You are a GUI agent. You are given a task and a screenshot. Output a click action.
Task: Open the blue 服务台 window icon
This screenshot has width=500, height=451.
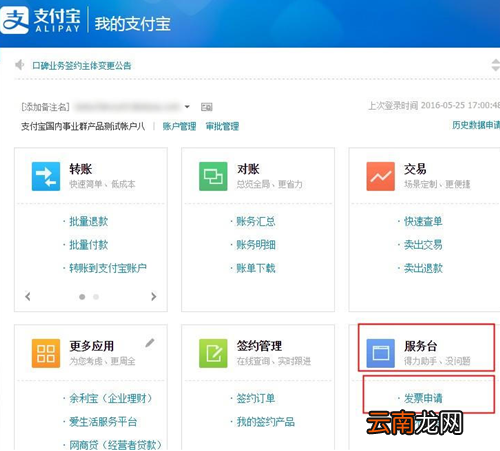point(381,353)
